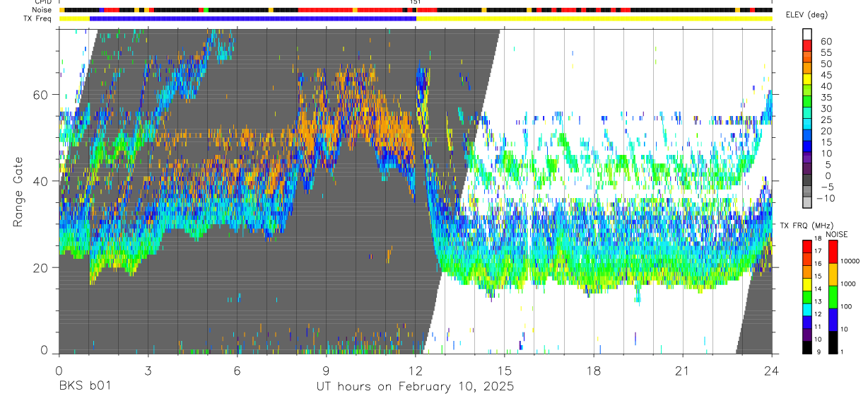Screen dimensions: 868x401
Task: Click the '21' tick label on the UT hours axis
Action: (683, 371)
